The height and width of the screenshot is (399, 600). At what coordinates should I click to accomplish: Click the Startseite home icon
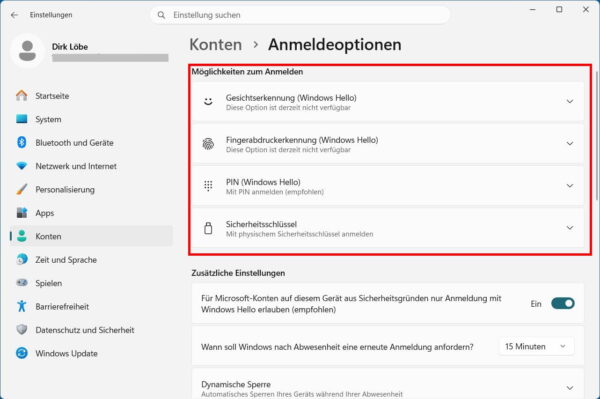point(22,96)
